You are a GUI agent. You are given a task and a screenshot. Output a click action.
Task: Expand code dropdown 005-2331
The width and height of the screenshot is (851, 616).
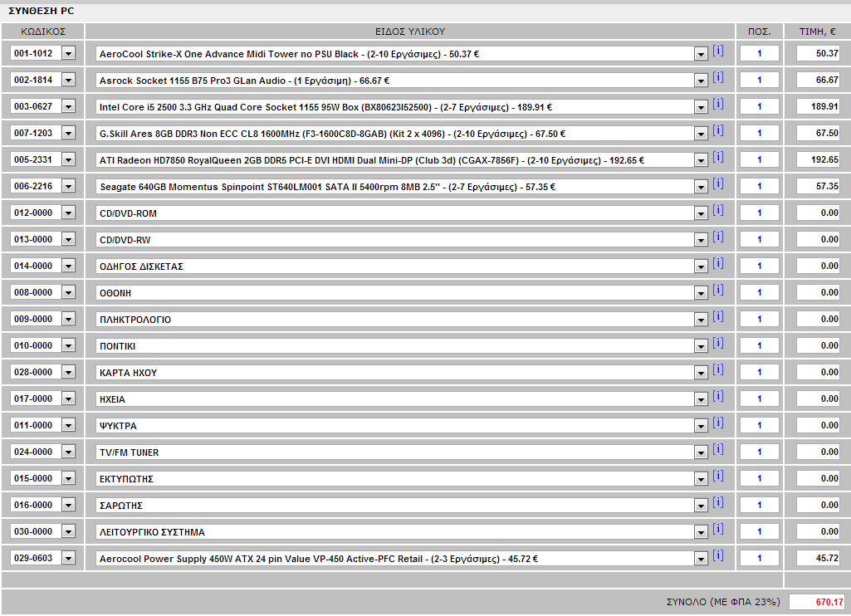(68, 159)
